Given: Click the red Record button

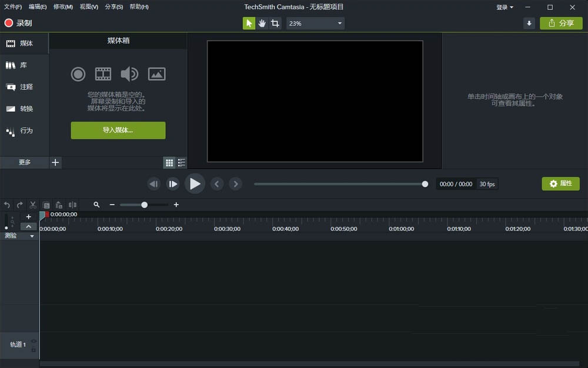Looking at the screenshot, I should coord(8,22).
